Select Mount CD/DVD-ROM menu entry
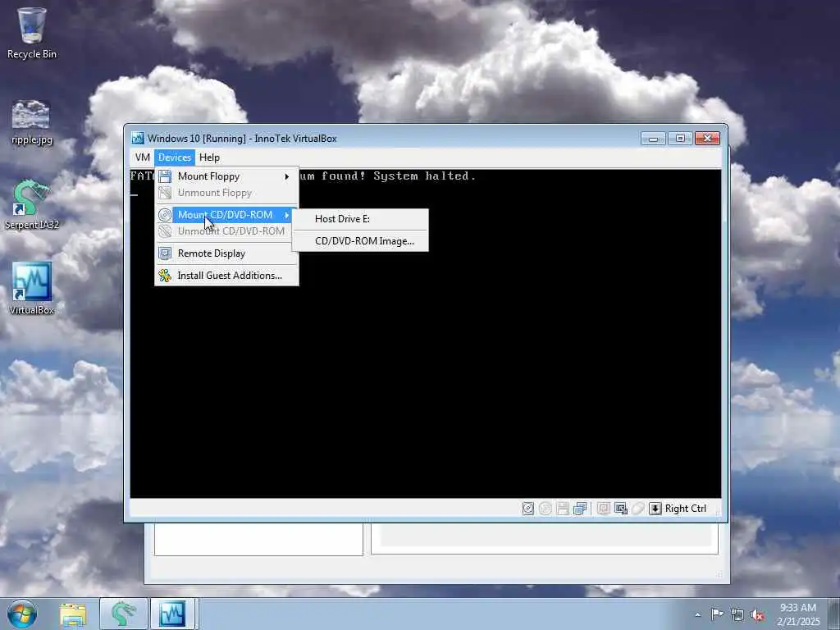 226,215
